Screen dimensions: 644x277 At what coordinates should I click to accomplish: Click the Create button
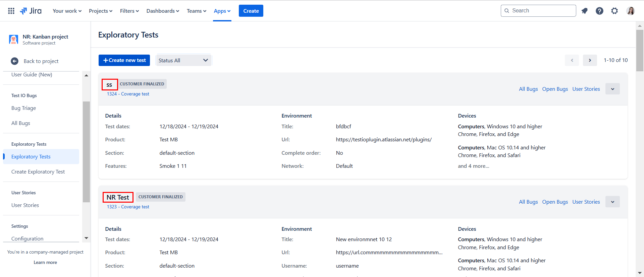click(x=251, y=11)
